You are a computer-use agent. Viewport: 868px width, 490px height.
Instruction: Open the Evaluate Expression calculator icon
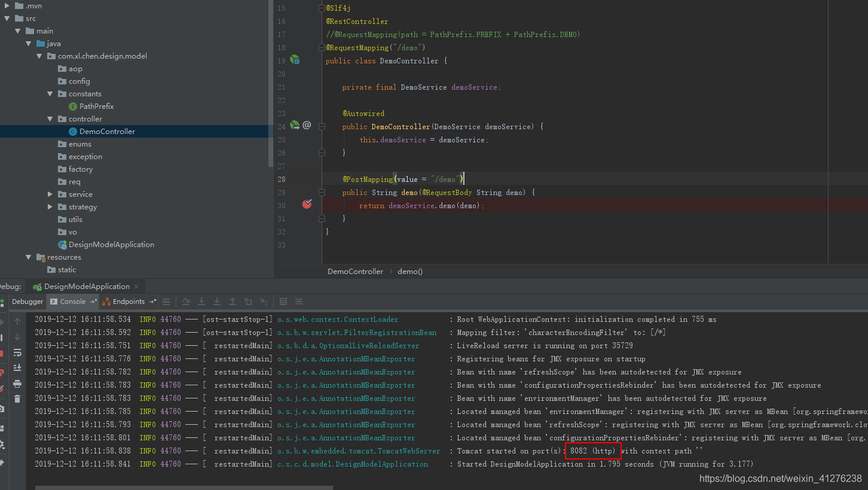tap(283, 302)
